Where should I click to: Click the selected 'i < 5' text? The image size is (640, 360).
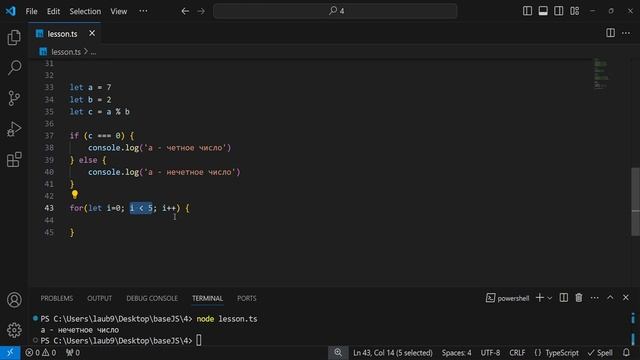[x=141, y=208]
